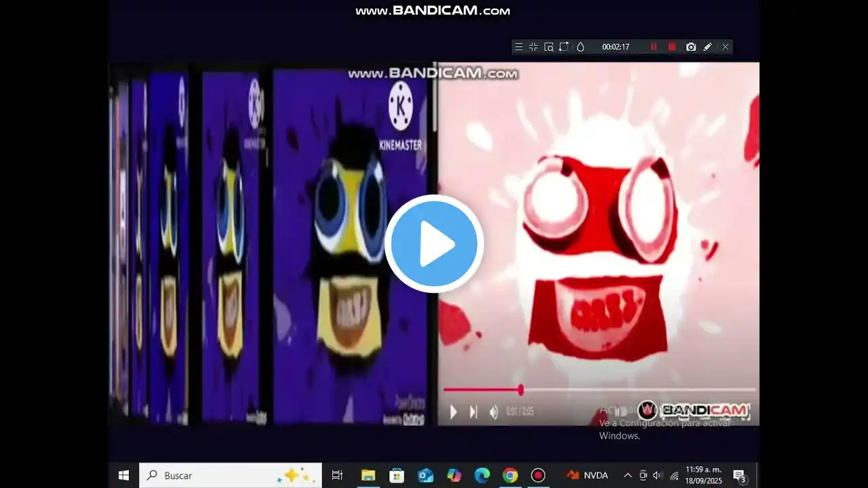868x488 pixels.
Task: Click the recording repeat region icon
Action: coord(564,47)
